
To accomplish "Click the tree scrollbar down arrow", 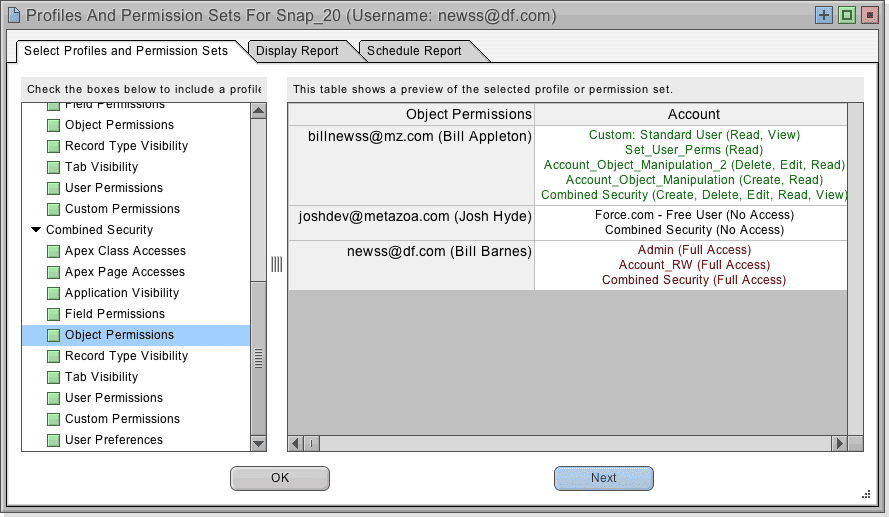I will (x=259, y=443).
